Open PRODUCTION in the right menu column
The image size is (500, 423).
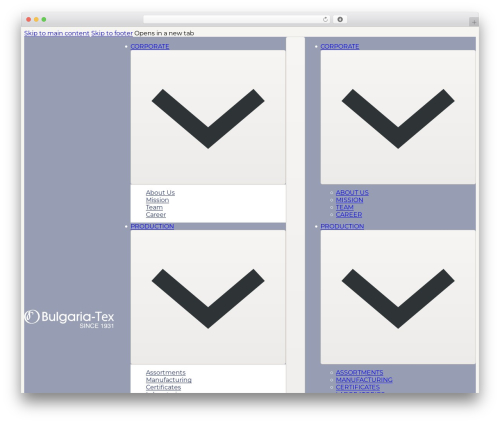(342, 226)
